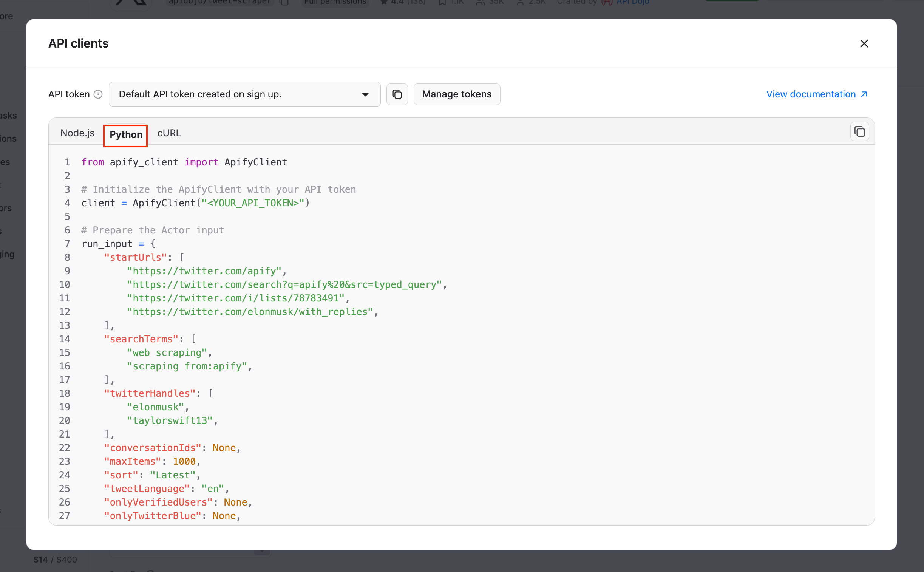
Task: Click the "Latest" sort value
Action: click(x=173, y=476)
